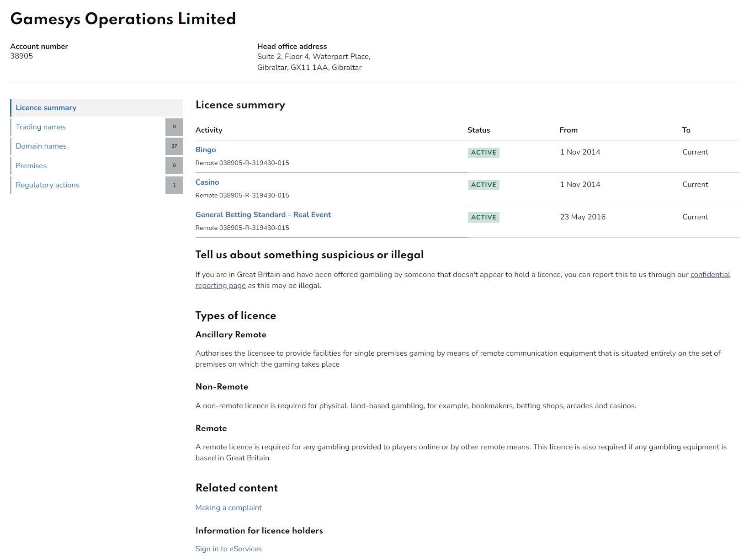Open the Making a complaint link
The image size is (749, 560).
tap(228, 508)
